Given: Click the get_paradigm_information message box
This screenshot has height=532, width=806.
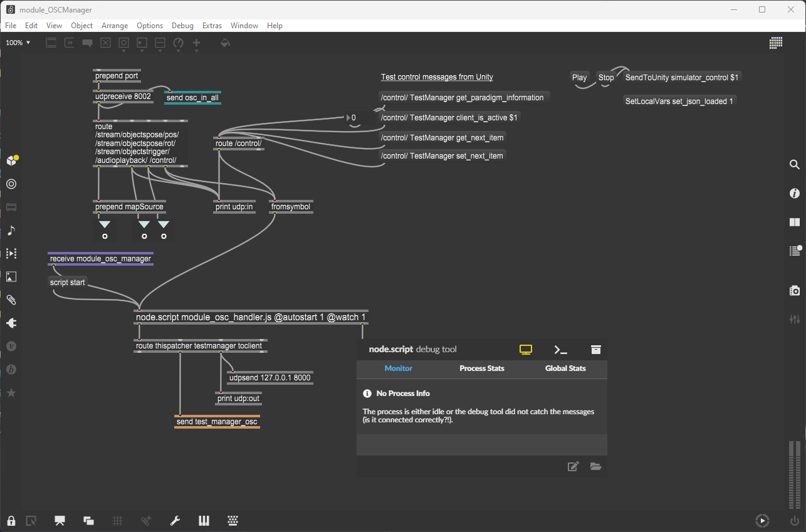Looking at the screenshot, I should 464,98.
